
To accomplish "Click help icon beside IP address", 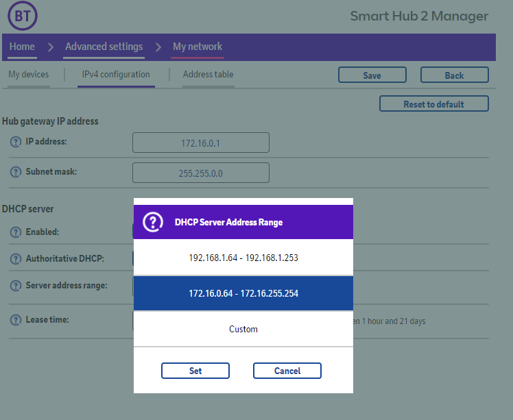I will coord(16,143).
